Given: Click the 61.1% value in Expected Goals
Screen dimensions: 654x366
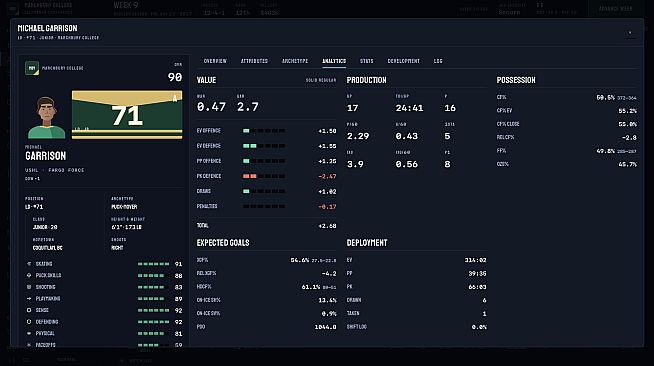Looking at the screenshot, I should 311,287.
